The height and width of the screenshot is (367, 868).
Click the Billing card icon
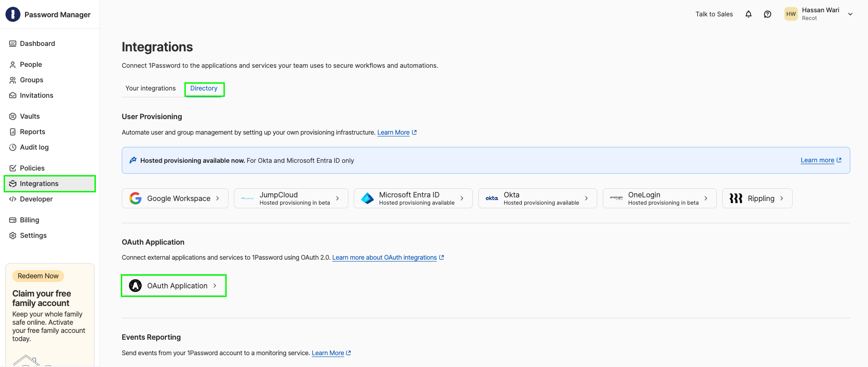click(x=13, y=220)
